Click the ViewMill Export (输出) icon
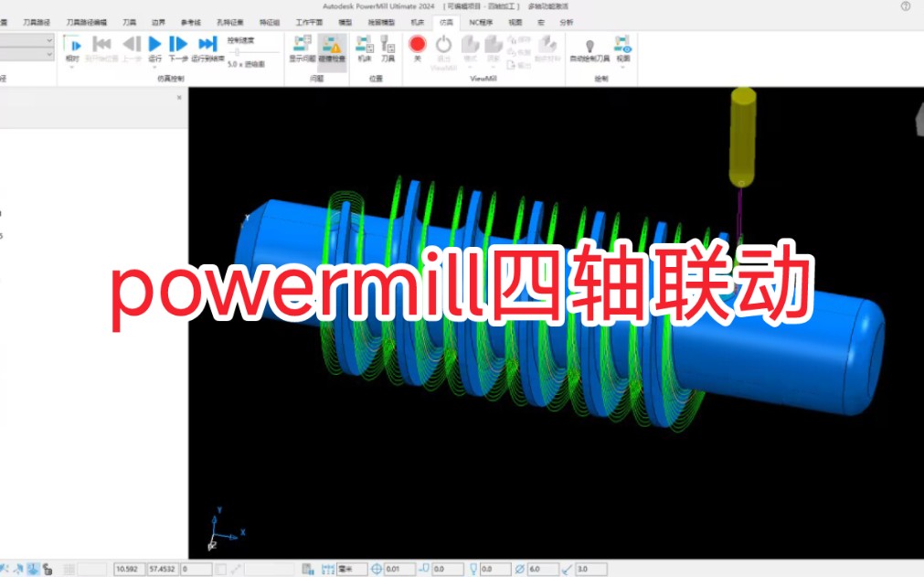 [x=519, y=65]
